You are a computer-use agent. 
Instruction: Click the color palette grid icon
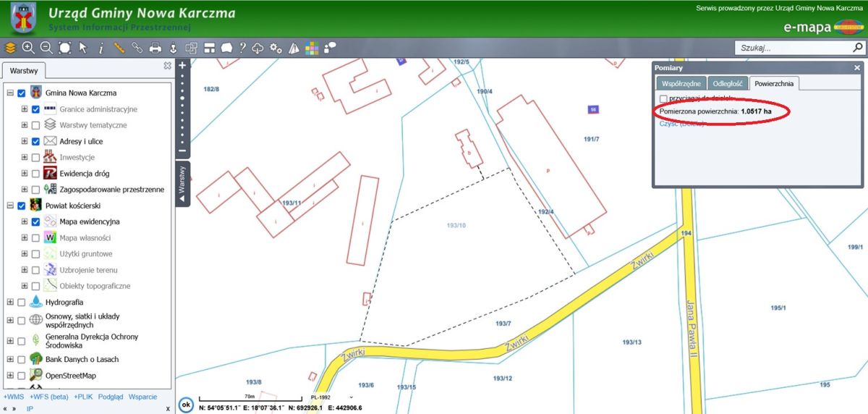tap(312, 48)
